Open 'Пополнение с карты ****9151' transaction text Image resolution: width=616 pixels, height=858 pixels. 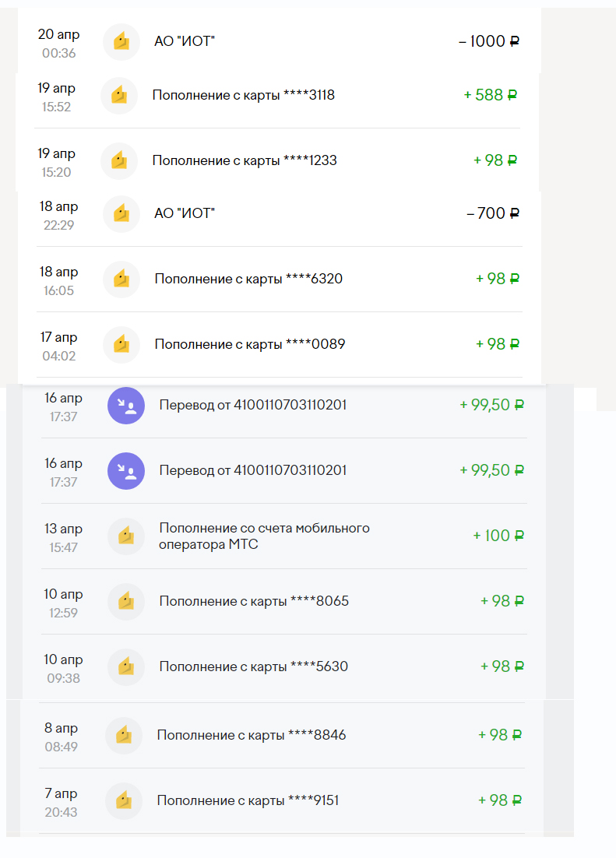point(248,800)
